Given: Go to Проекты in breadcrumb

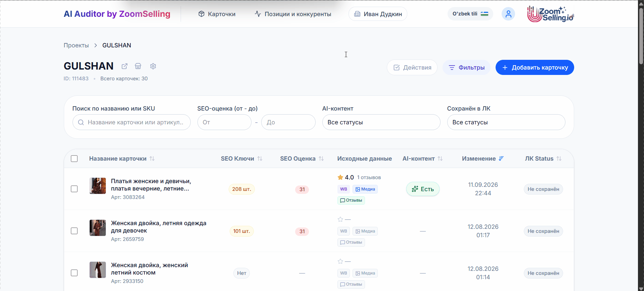Looking at the screenshot, I should pyautogui.click(x=76, y=45).
